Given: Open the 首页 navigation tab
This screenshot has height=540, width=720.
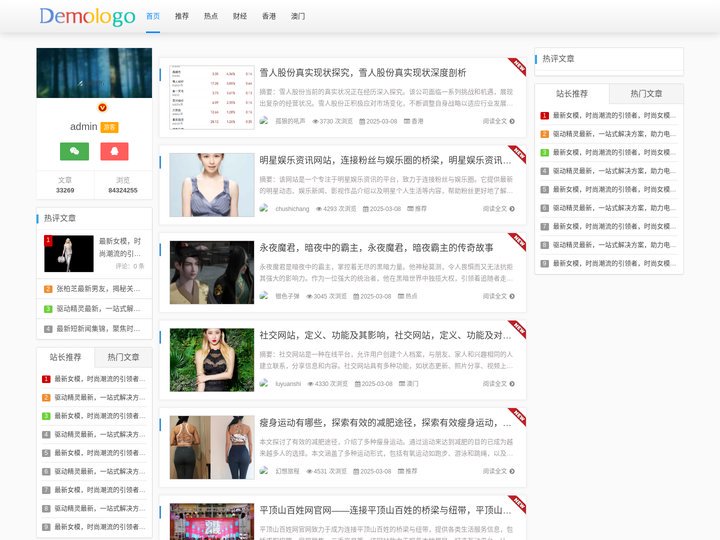Looking at the screenshot, I should pos(153,16).
